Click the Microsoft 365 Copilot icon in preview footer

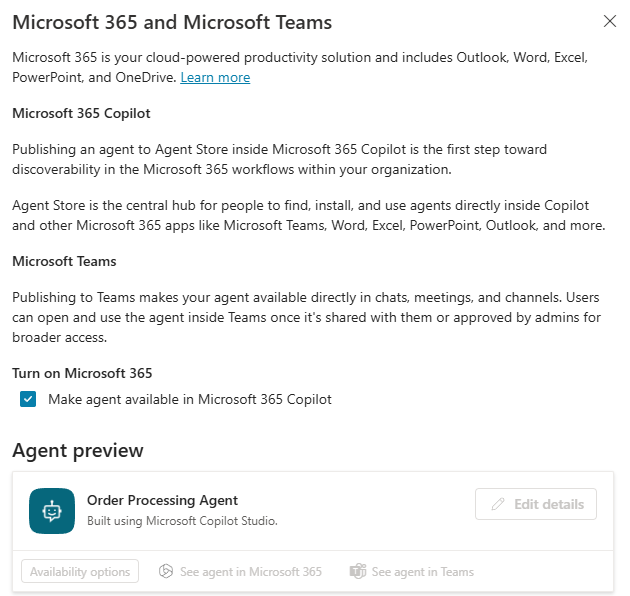[x=166, y=571]
